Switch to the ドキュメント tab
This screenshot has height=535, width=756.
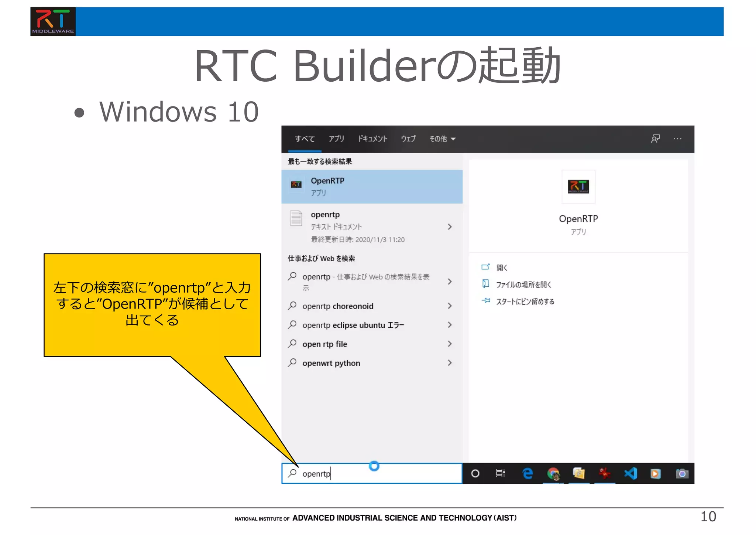tap(372, 139)
